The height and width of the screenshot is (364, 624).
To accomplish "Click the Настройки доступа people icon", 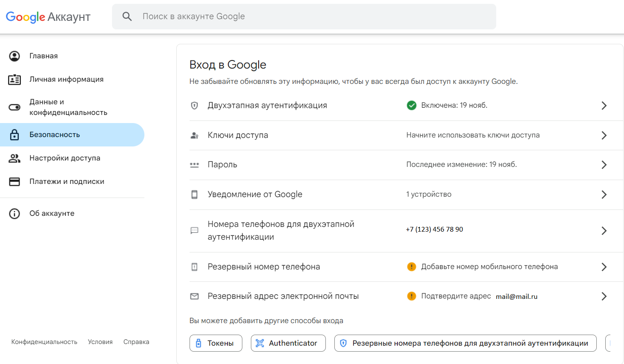I will pos(14,158).
